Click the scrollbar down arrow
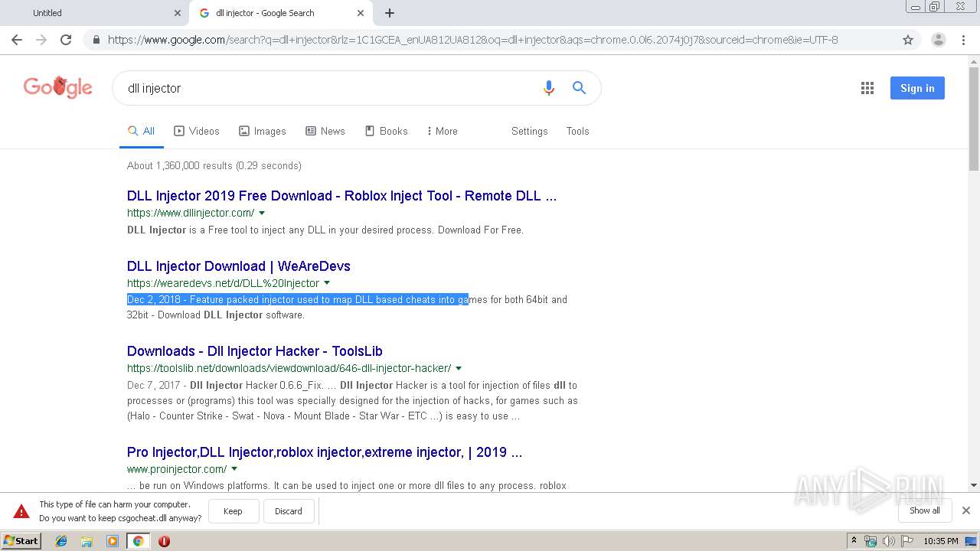 974,485
